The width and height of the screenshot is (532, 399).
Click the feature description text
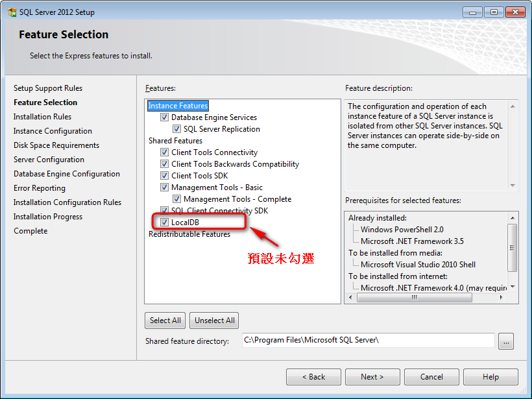pyautogui.click(x=425, y=126)
